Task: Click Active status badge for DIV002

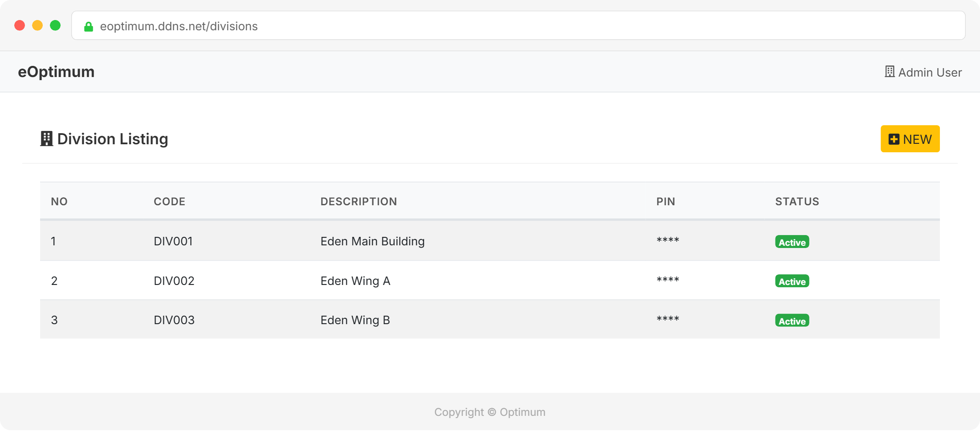Action: 792,281
